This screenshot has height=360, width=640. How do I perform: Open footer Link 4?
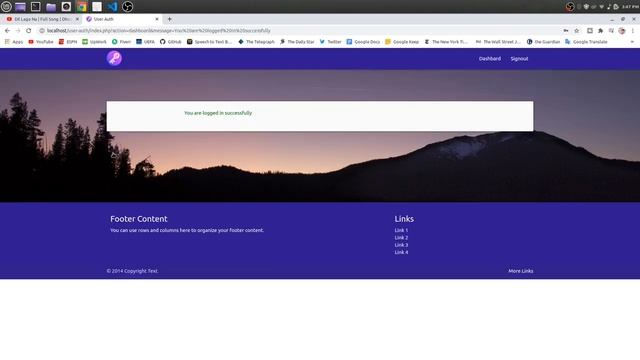[x=401, y=252]
